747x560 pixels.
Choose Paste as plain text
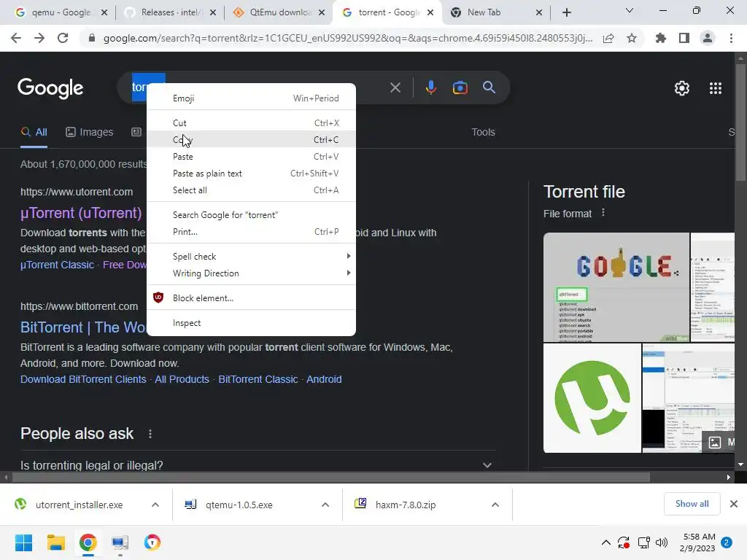coord(252,174)
